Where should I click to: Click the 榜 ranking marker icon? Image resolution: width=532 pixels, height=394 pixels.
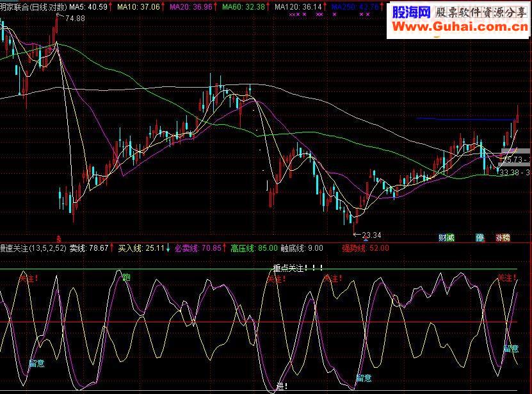point(506,238)
